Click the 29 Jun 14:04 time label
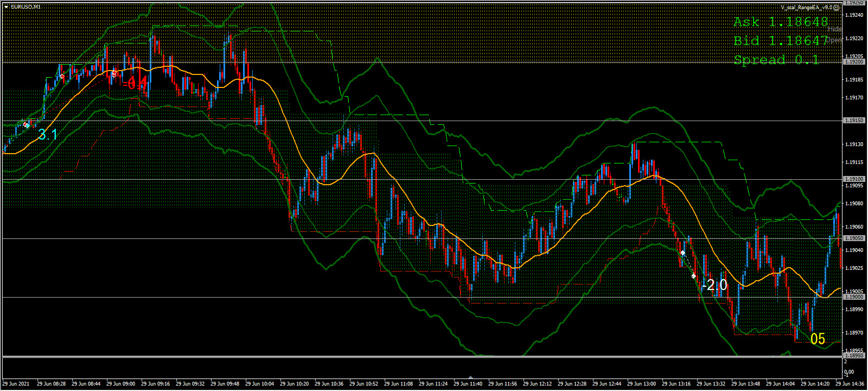This screenshot has height=391, width=868. (780, 384)
